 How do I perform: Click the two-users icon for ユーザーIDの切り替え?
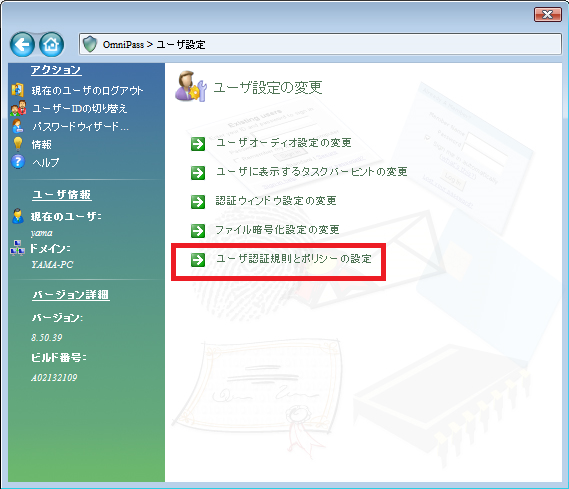[18, 108]
